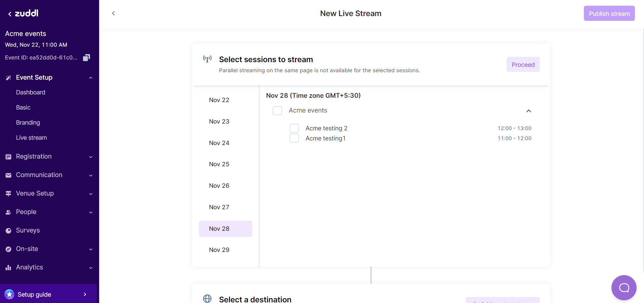Click the Setup guide star icon
Image resolution: width=644 pixels, height=303 pixels.
tap(9, 294)
